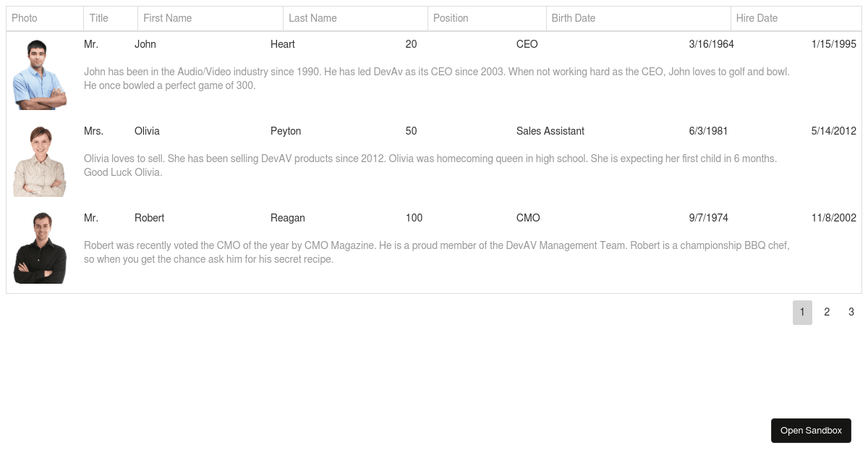Go to page 2
This screenshot has width=868, height=456.
click(x=827, y=312)
